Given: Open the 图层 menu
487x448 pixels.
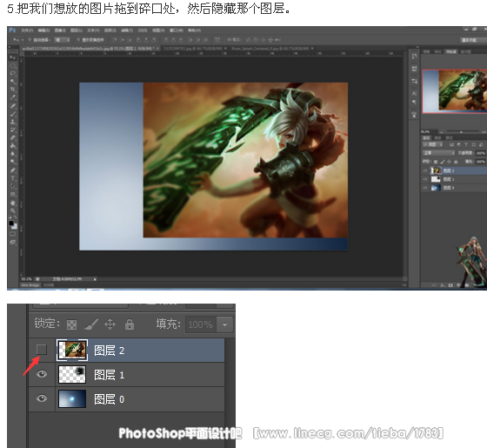Looking at the screenshot, I should coord(77,30).
